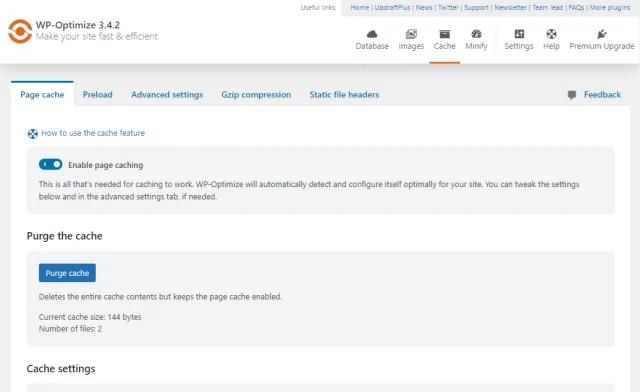Click the Premium Upgrade menu label
This screenshot has width=640, height=392.
tap(602, 46)
